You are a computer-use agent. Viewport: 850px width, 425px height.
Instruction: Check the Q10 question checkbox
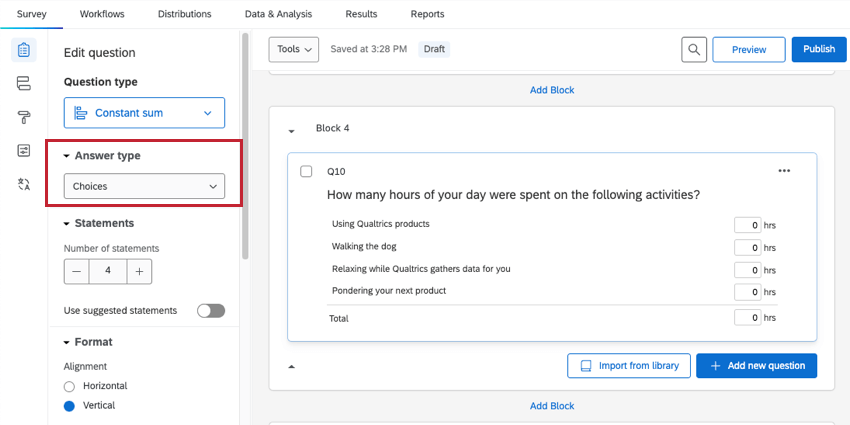pyautogui.click(x=306, y=171)
